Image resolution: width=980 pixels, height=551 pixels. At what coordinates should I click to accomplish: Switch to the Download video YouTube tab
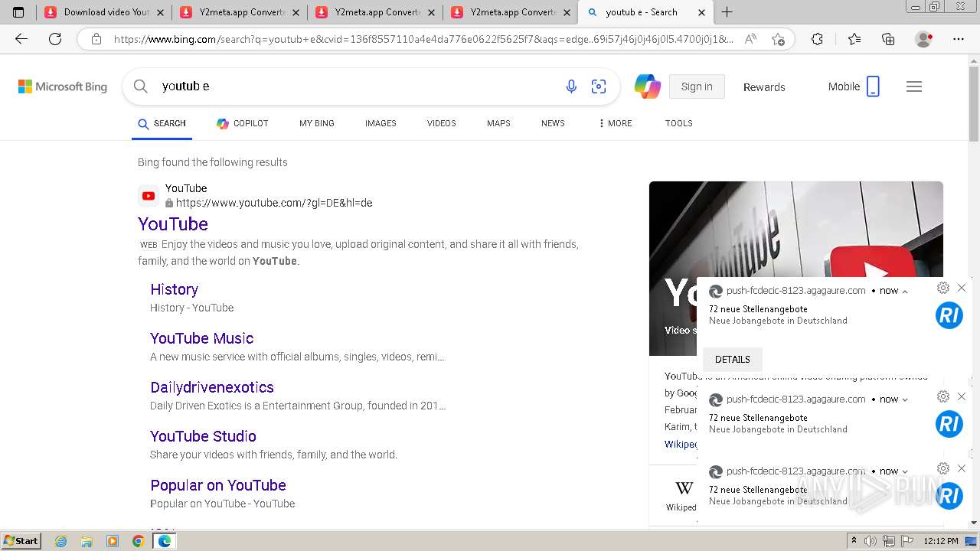pyautogui.click(x=104, y=12)
